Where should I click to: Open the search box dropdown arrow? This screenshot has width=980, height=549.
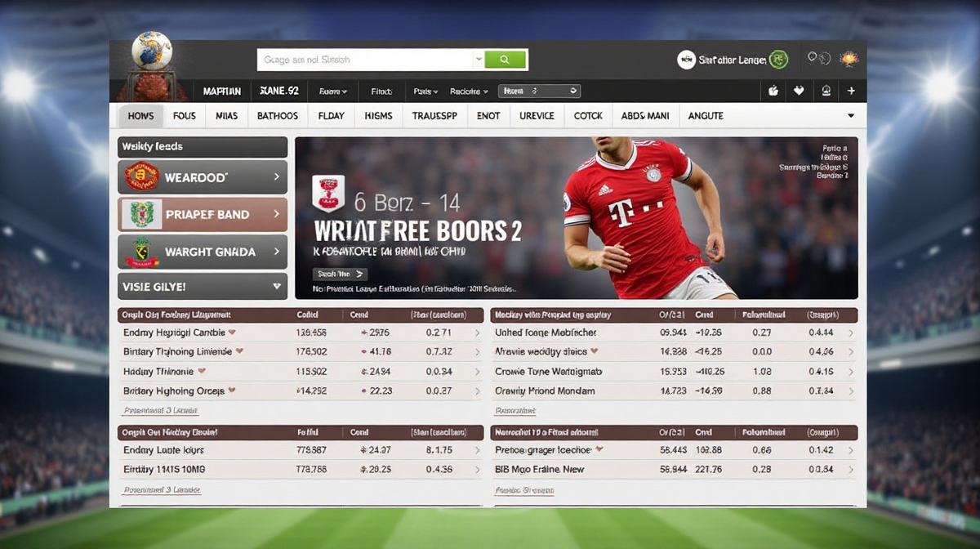tap(478, 60)
